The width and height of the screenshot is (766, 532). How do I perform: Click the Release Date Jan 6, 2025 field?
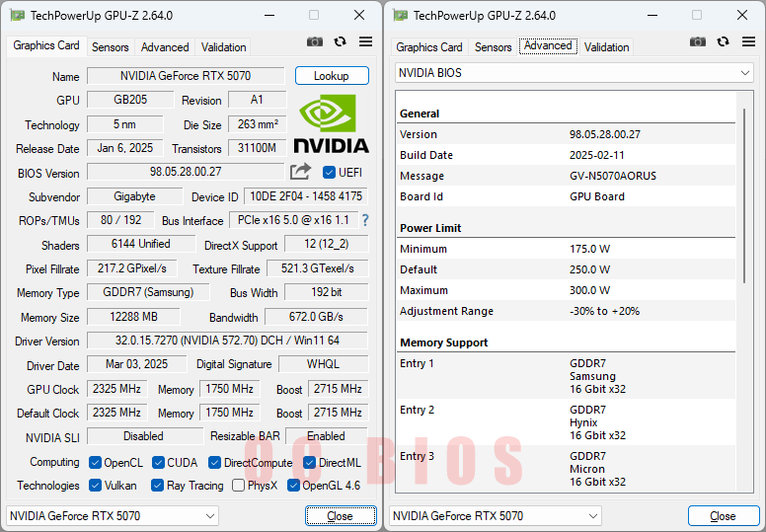(x=125, y=148)
